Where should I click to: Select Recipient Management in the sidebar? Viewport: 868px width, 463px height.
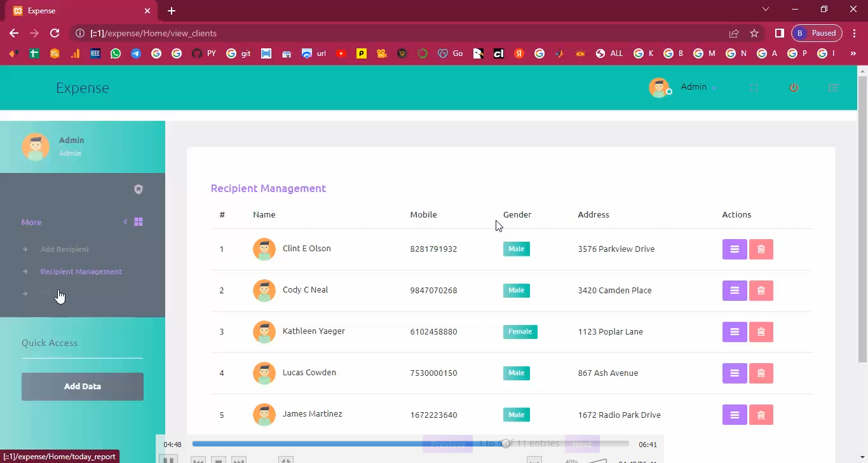(x=81, y=272)
